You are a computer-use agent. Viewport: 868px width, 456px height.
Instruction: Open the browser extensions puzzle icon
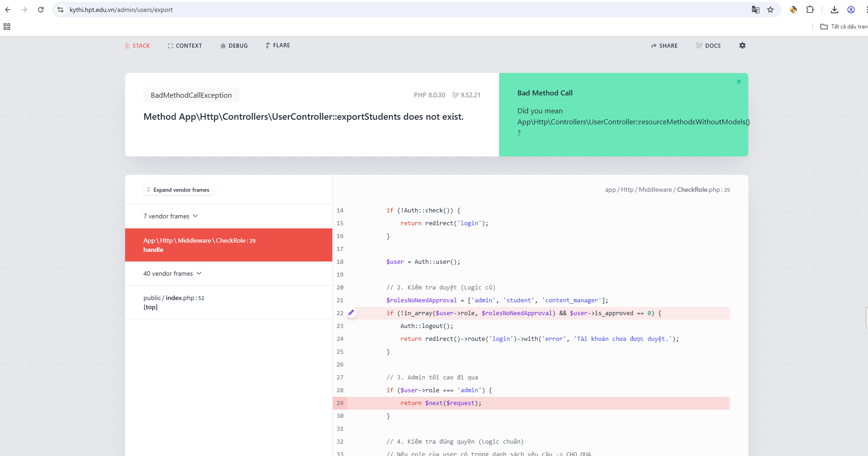tap(810, 10)
